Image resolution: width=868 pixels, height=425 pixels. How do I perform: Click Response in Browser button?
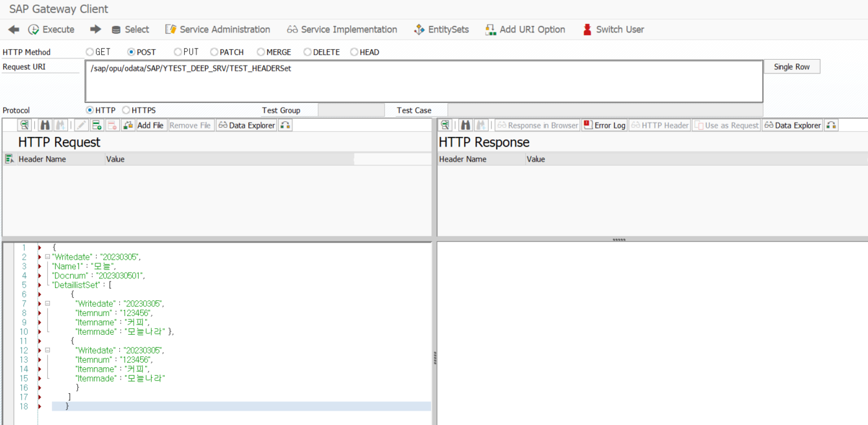(537, 125)
